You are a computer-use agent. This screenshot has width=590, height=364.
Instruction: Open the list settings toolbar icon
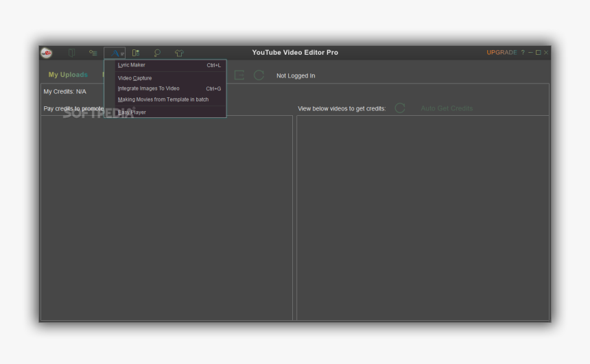point(93,53)
